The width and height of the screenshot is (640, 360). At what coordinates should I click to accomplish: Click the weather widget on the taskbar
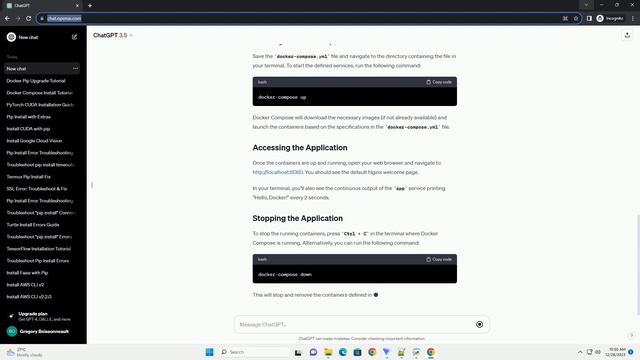pos(24,352)
